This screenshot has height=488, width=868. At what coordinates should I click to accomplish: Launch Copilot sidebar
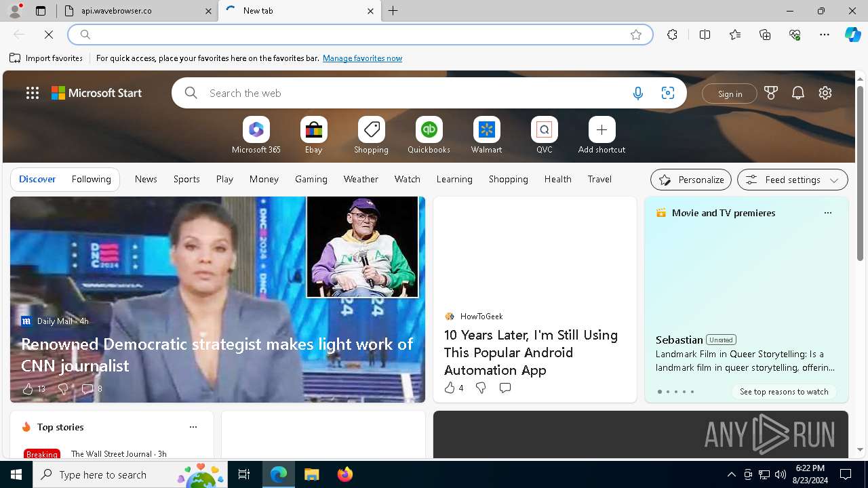[x=852, y=35]
